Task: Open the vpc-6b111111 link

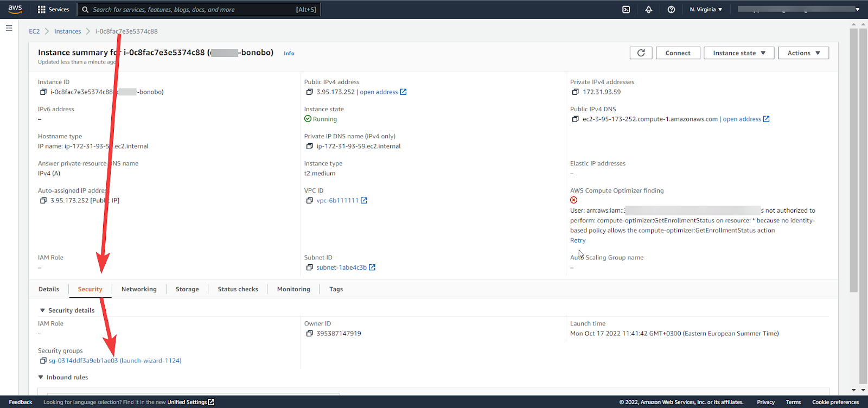Action: pos(337,201)
